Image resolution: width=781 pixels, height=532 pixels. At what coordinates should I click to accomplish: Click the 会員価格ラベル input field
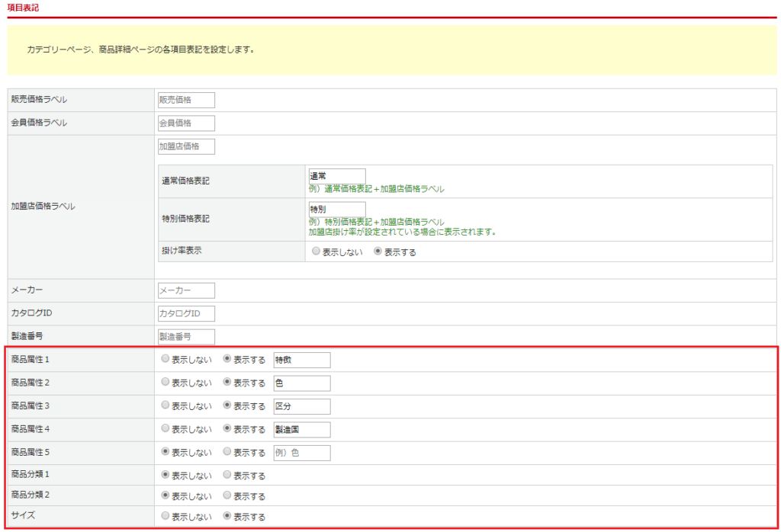pyautogui.click(x=186, y=123)
